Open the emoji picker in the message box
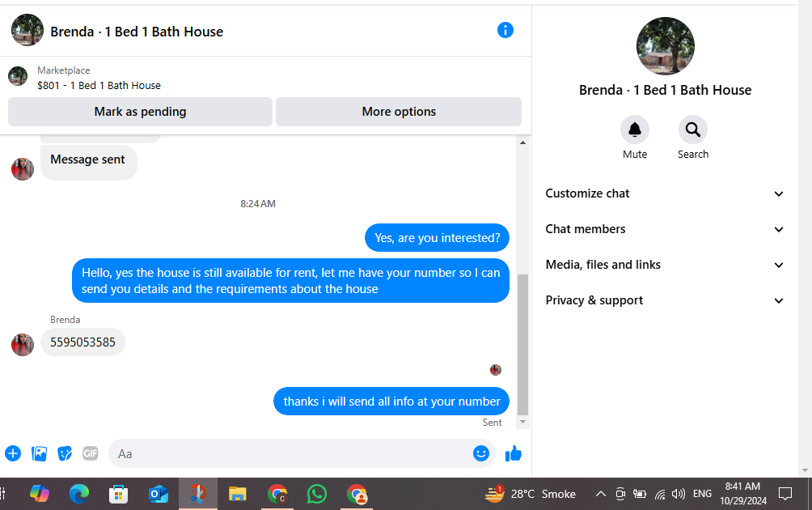Viewport: 812px width, 510px height. pos(480,453)
